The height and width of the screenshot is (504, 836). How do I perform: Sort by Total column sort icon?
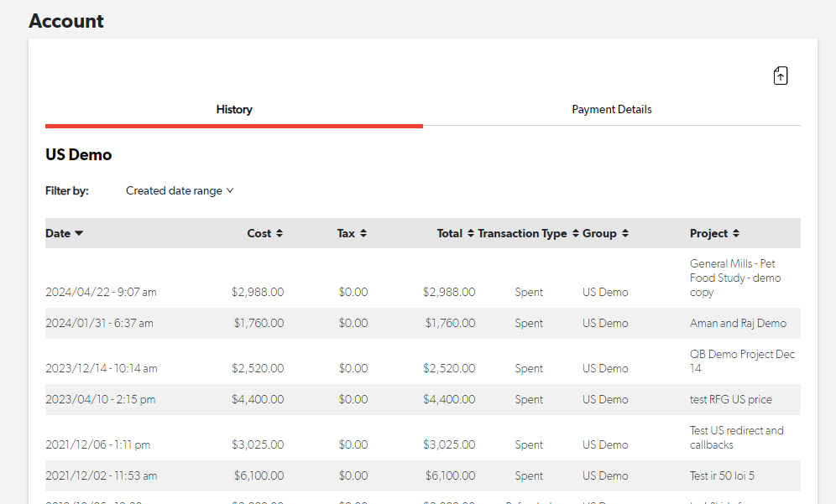click(x=471, y=233)
